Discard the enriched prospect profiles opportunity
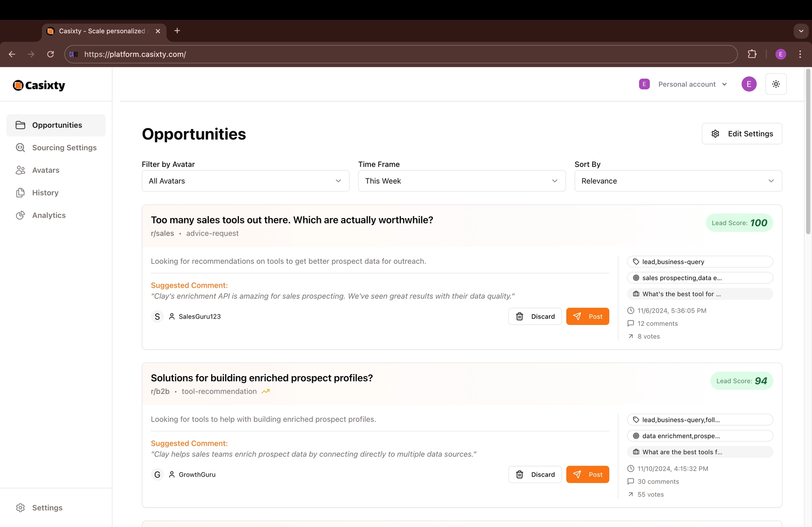This screenshot has width=812, height=527. coord(535,475)
